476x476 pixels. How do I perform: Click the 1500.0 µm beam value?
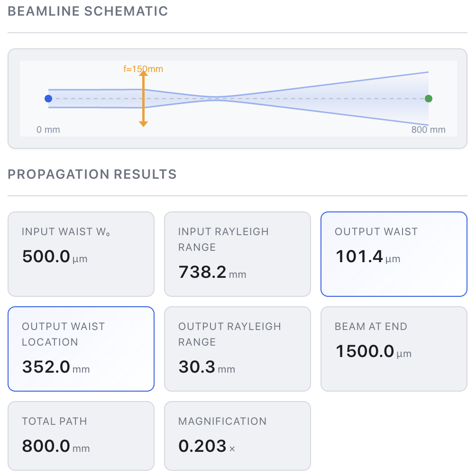coord(365,352)
